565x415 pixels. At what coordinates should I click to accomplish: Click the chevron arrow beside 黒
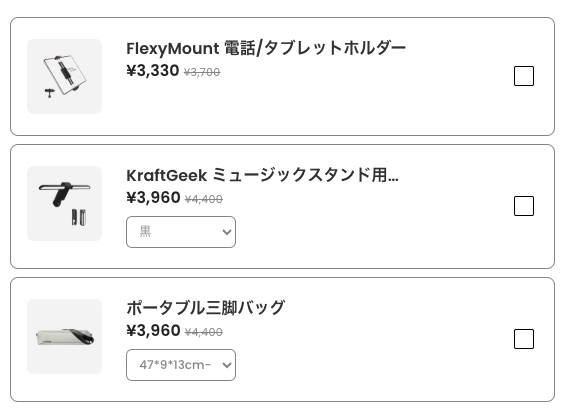(x=227, y=232)
